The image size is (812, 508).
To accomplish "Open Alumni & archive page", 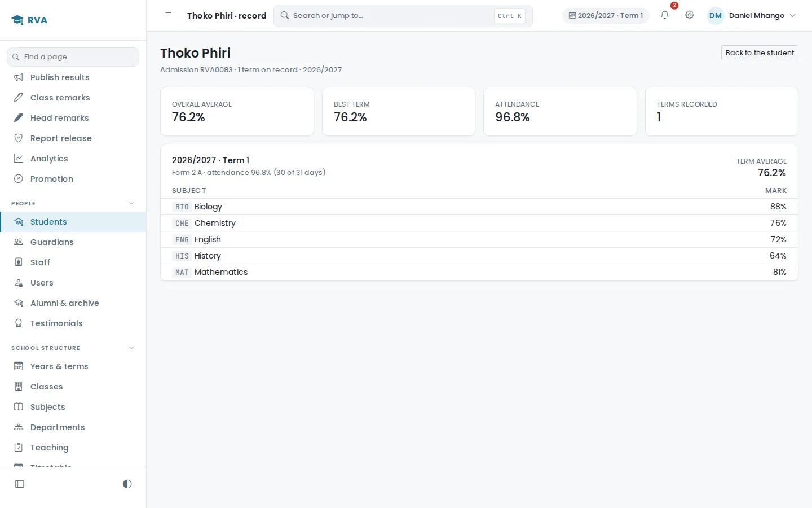I will coord(73,303).
